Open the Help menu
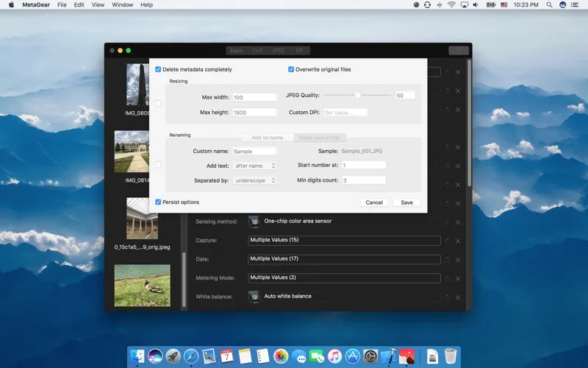Viewport: 588px width, 368px height. tap(146, 5)
